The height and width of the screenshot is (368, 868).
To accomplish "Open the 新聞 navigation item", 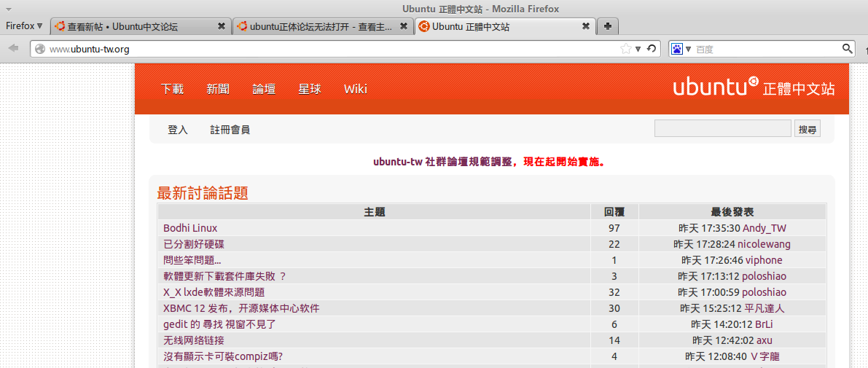I will pyautogui.click(x=218, y=89).
